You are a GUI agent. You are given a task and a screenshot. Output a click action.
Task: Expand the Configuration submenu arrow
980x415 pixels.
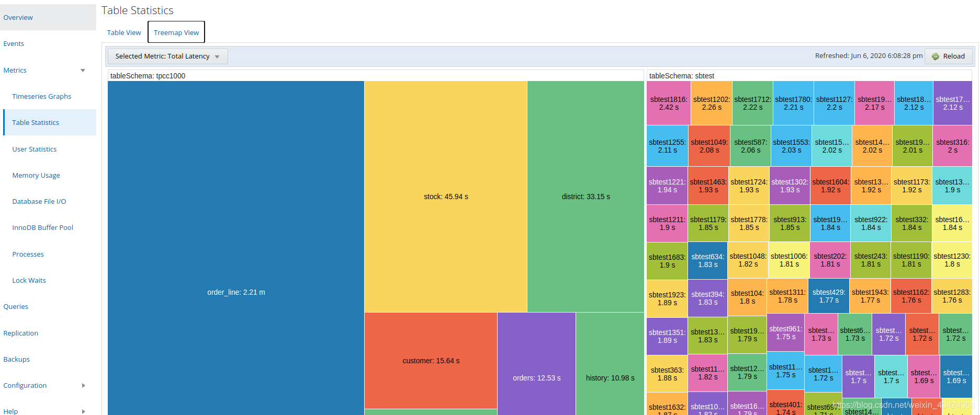[x=84, y=386]
